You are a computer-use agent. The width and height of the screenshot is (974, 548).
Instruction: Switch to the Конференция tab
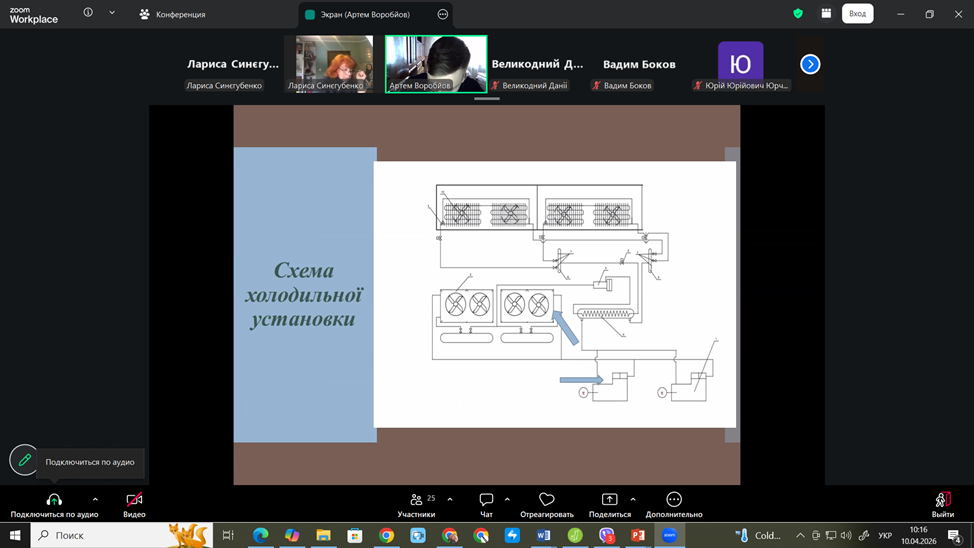pyautogui.click(x=173, y=15)
